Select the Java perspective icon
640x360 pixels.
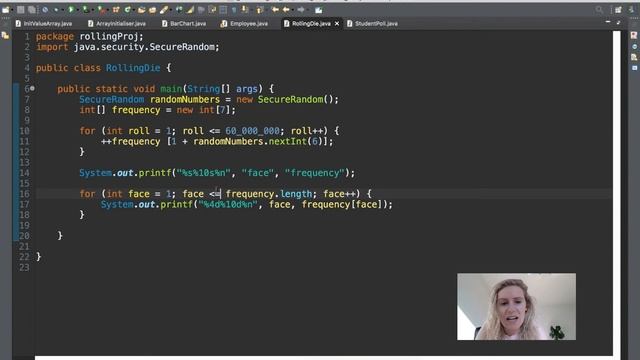click(x=632, y=10)
